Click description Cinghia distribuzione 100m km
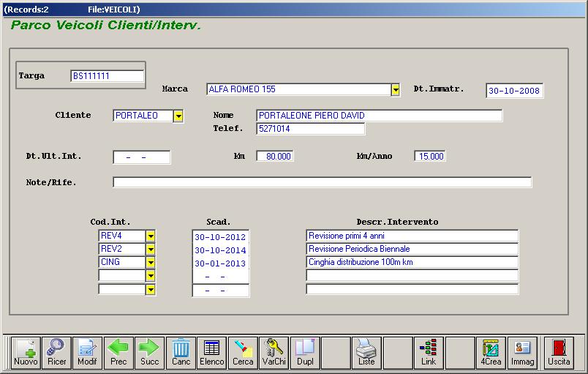This screenshot has width=588, height=374. tap(412, 262)
